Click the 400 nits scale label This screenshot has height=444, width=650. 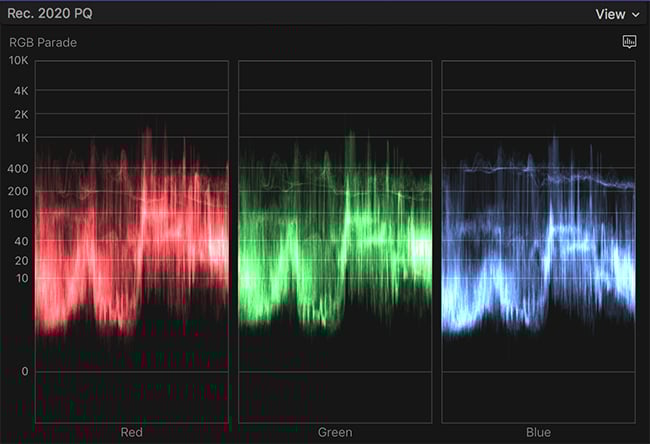pyautogui.click(x=18, y=169)
